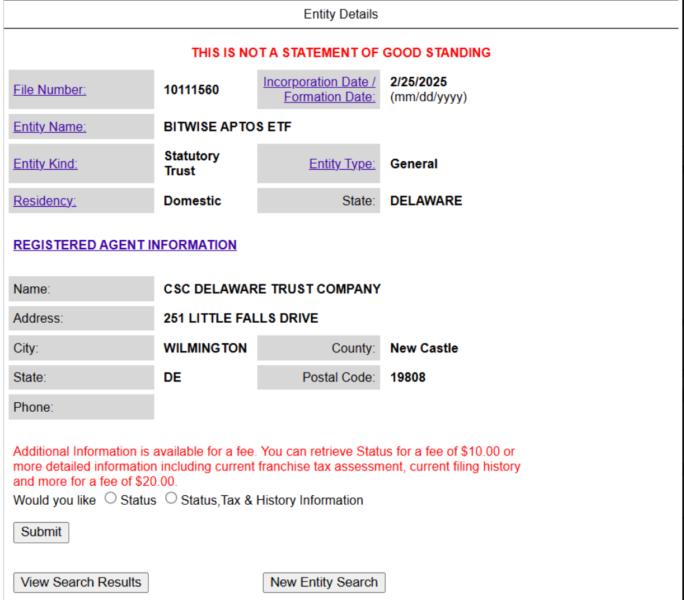Open Registered Agent Information link
The image size is (684, 600).
pyautogui.click(x=125, y=245)
